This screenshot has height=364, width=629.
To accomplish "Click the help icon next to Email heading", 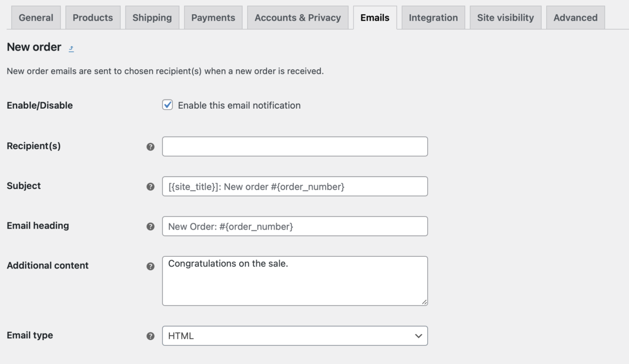I will (151, 226).
